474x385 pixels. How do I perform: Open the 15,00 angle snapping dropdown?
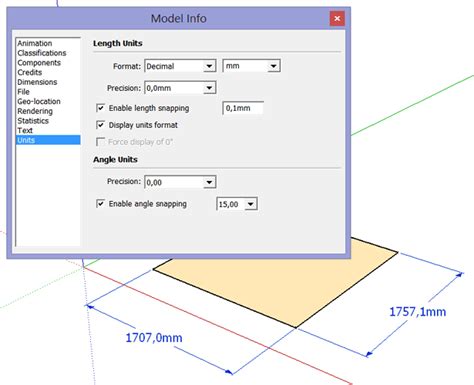tap(237, 204)
